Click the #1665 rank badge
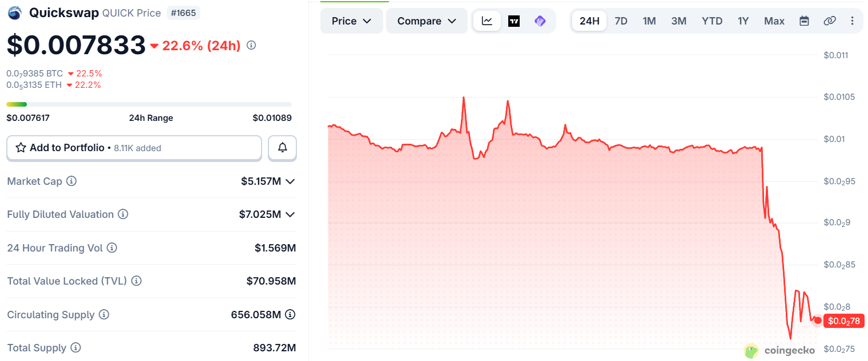The height and width of the screenshot is (361, 868). (184, 13)
